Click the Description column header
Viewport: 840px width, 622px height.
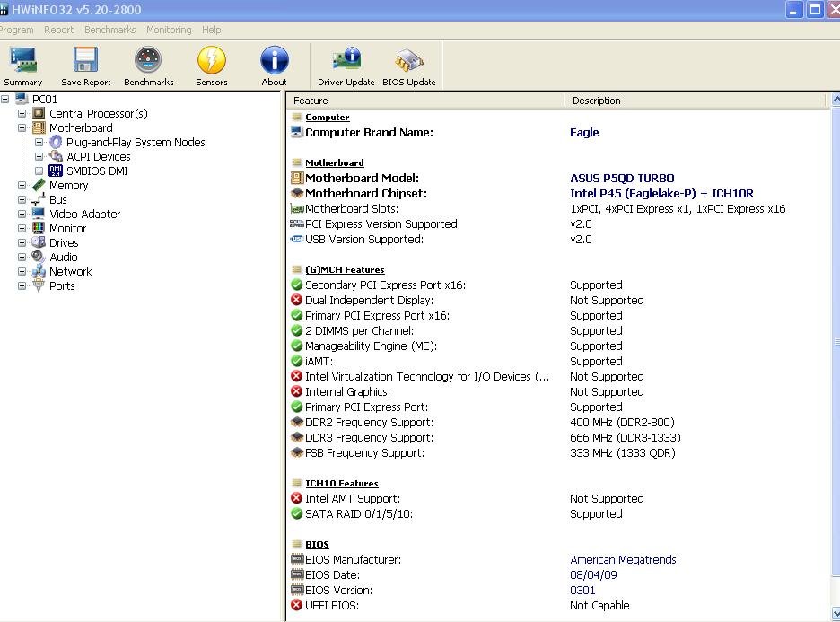click(x=696, y=101)
